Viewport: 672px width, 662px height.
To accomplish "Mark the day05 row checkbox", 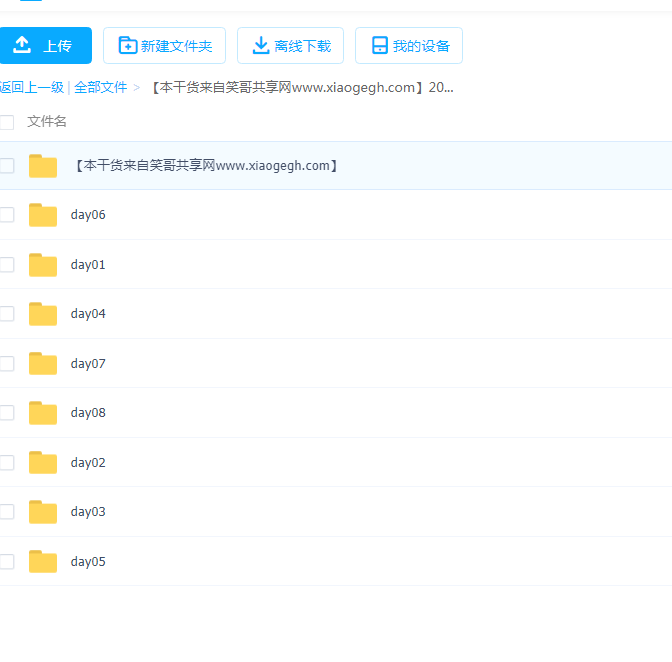I will 6,562.
